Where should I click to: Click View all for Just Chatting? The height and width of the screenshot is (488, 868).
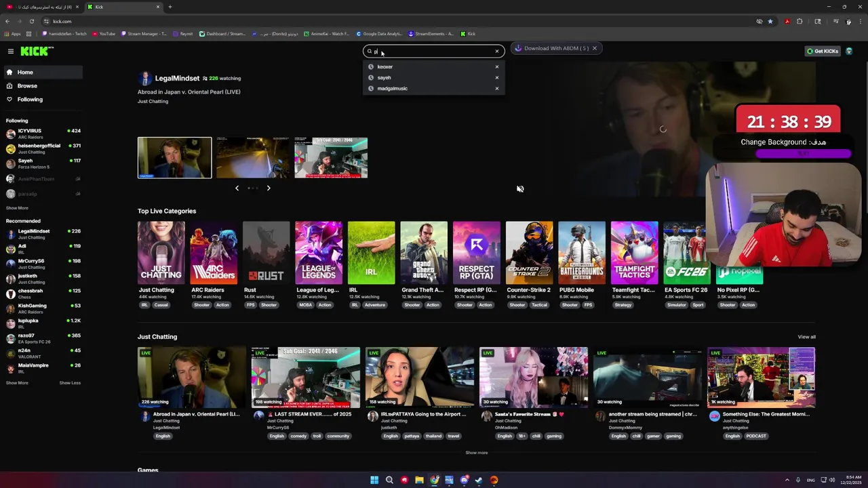pyautogui.click(x=806, y=337)
